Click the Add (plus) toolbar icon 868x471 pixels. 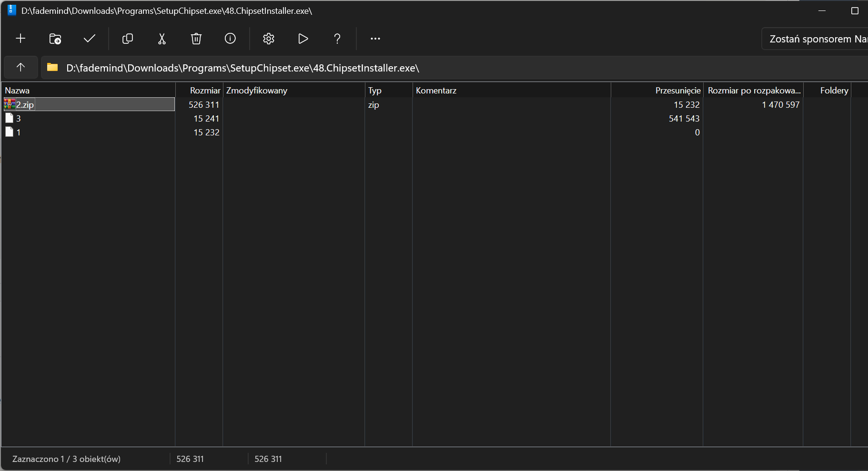(20, 39)
